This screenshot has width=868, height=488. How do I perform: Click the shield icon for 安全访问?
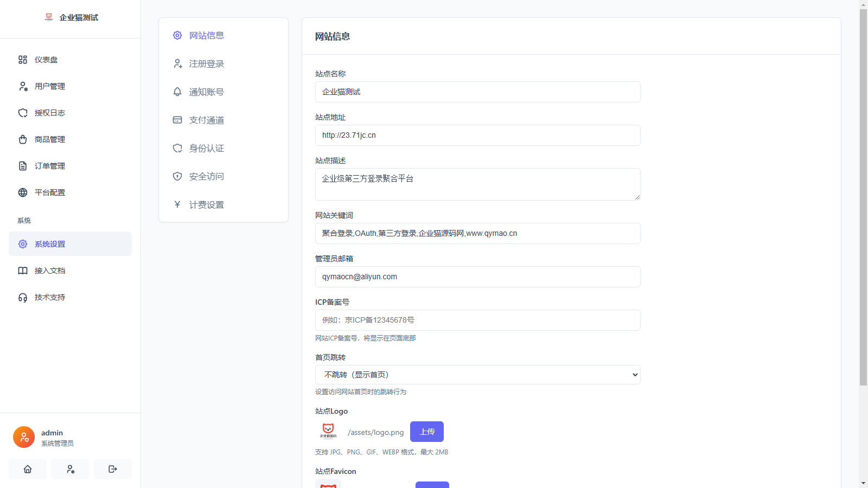click(x=177, y=176)
